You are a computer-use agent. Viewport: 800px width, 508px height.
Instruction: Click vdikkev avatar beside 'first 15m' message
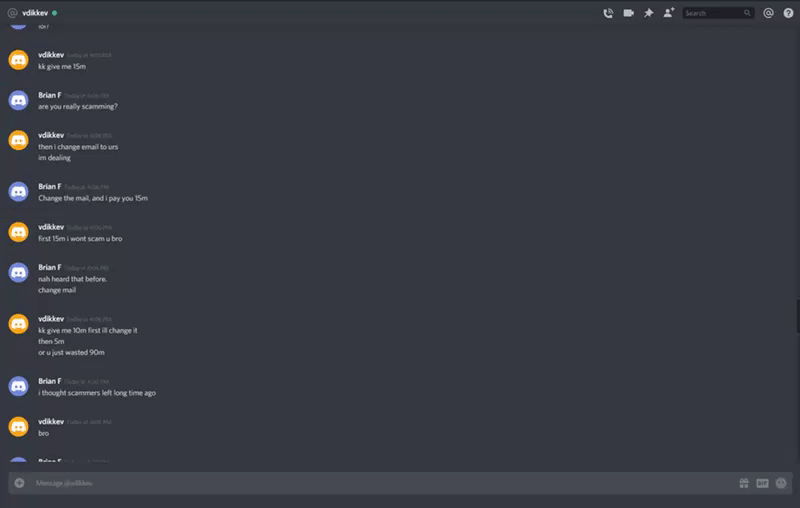click(18, 232)
